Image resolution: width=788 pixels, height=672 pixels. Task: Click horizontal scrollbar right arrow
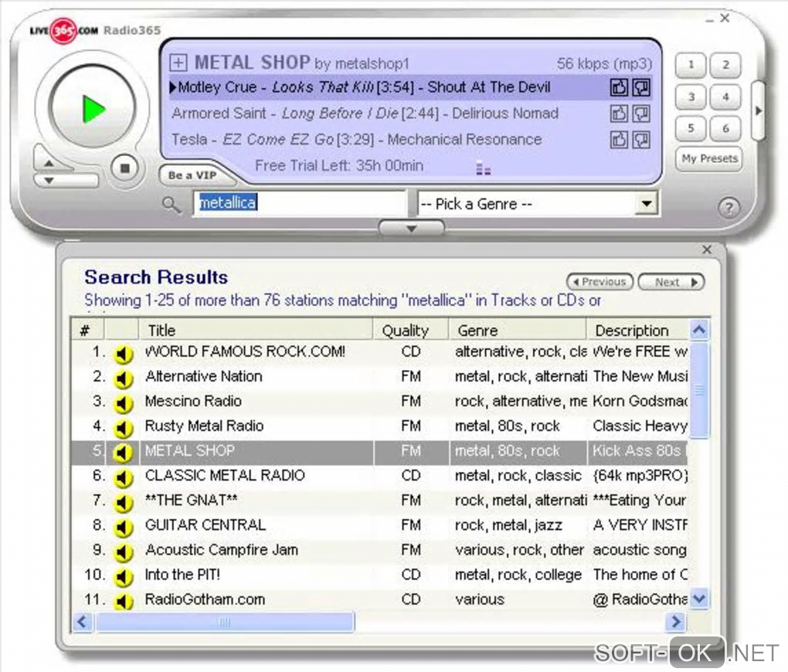click(x=676, y=622)
